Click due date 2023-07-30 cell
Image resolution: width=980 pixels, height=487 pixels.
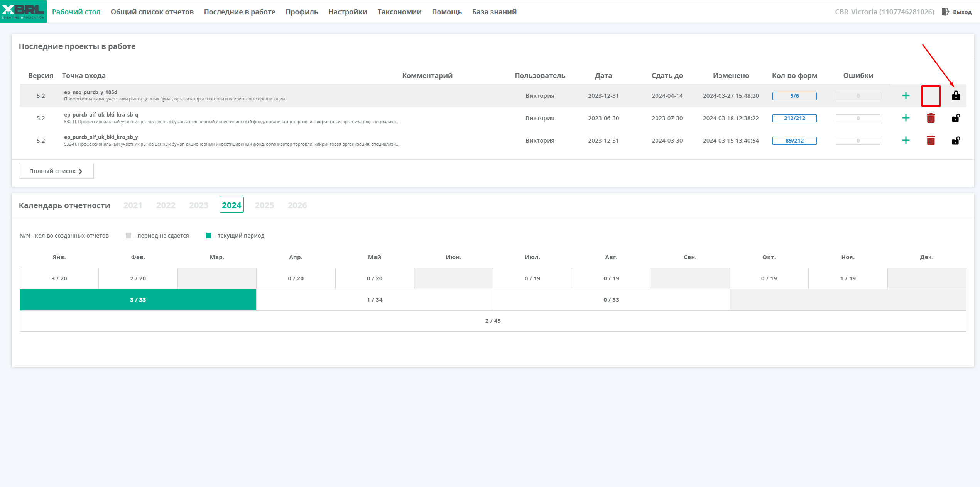coord(667,118)
